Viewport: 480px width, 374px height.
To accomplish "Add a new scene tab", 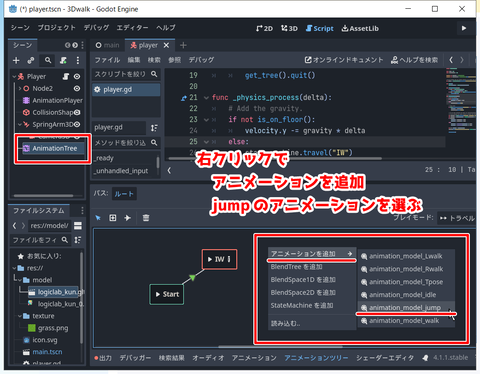I will click(183, 45).
